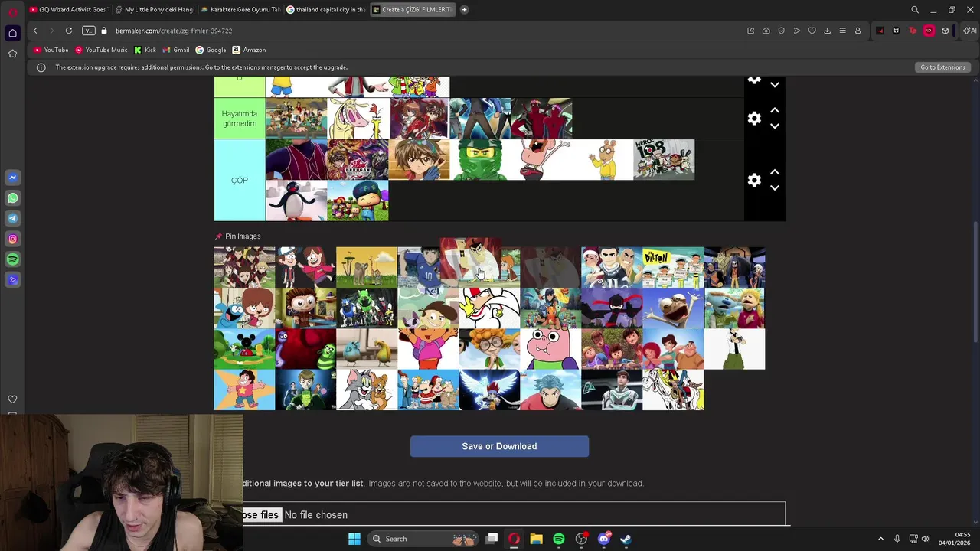Image resolution: width=980 pixels, height=551 pixels.
Task: Move ÇÖP tier down with arrow
Action: click(x=774, y=188)
